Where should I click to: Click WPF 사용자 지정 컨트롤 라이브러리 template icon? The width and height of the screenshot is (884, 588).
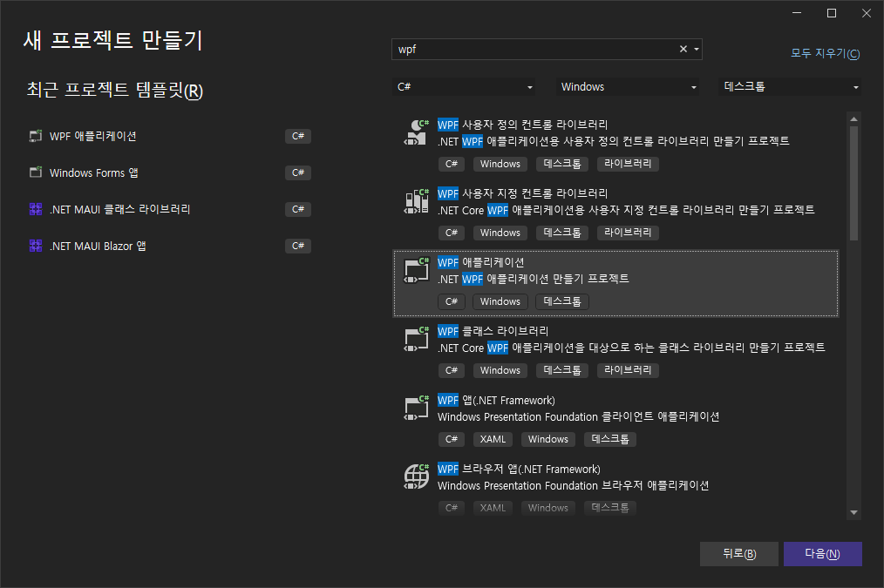pyautogui.click(x=416, y=200)
